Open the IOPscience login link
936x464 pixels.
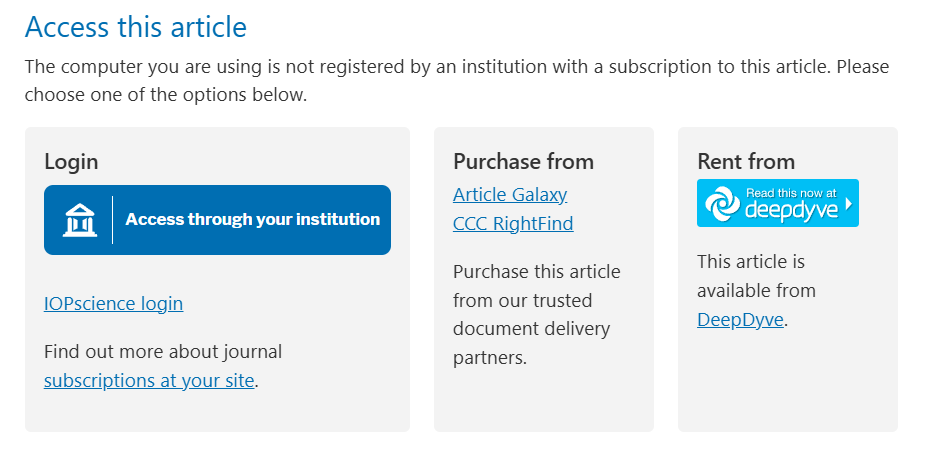click(113, 303)
